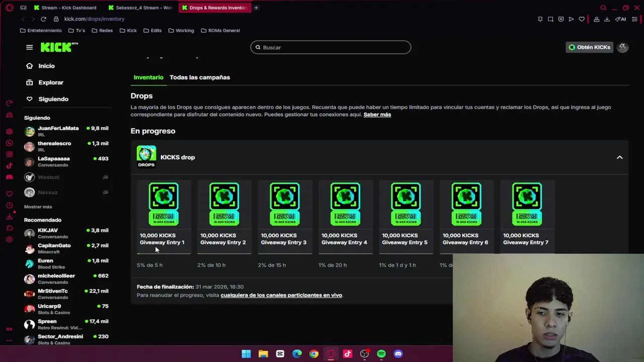This screenshot has height=362, width=644.
Task: Open browser profile account icon
Action: (596, 19)
